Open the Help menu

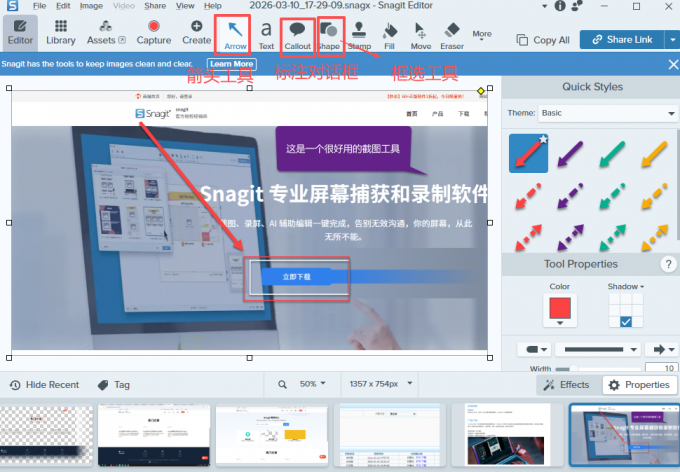tap(212, 6)
